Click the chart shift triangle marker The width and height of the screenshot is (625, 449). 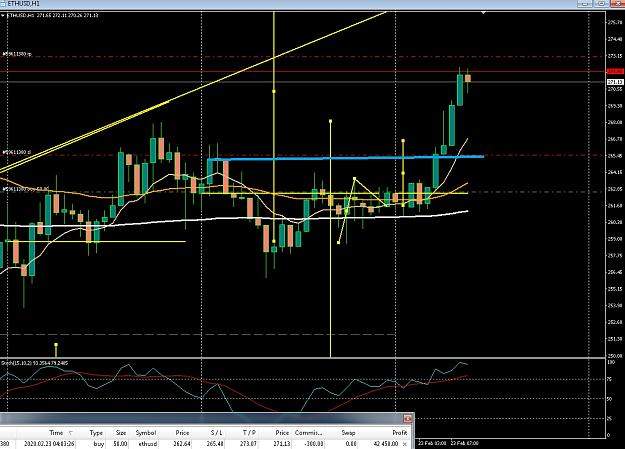483,13
